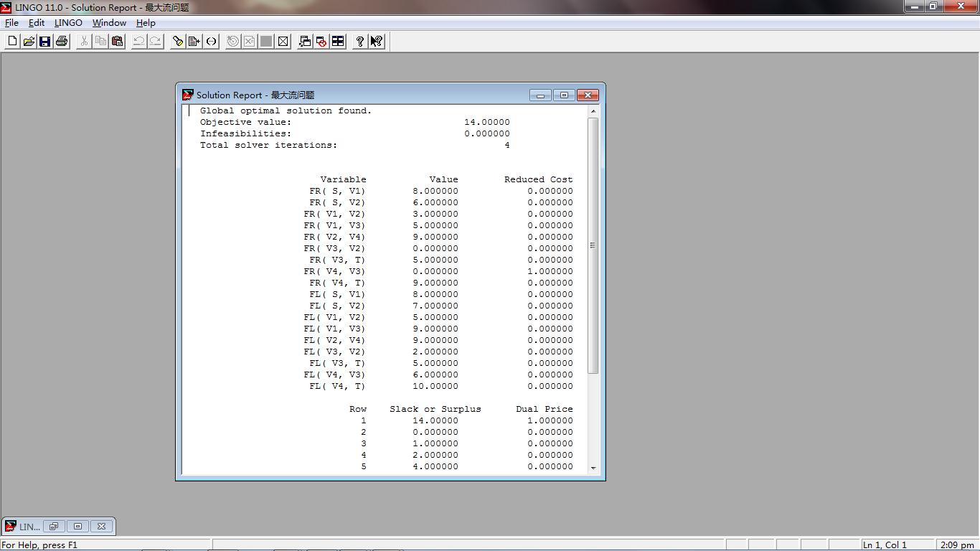The width and height of the screenshot is (980, 551).
Task: Open the LINGO menu
Action: pyautogui.click(x=68, y=23)
